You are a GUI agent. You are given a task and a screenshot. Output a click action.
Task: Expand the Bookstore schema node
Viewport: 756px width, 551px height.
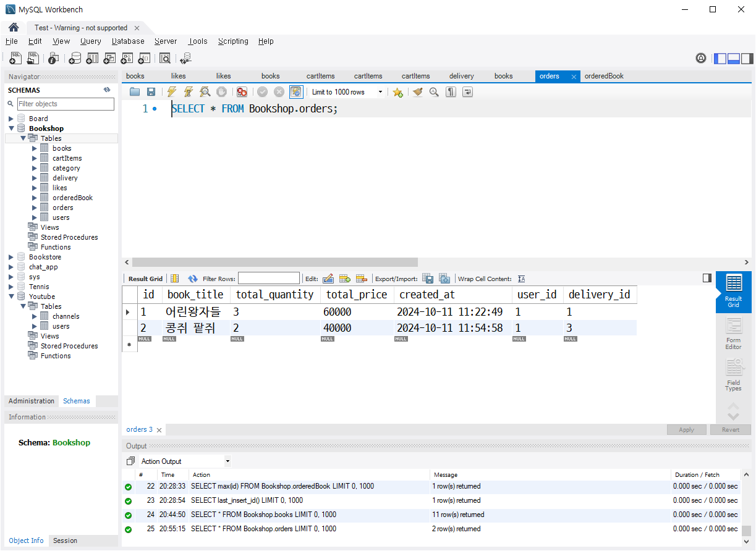pos(11,257)
